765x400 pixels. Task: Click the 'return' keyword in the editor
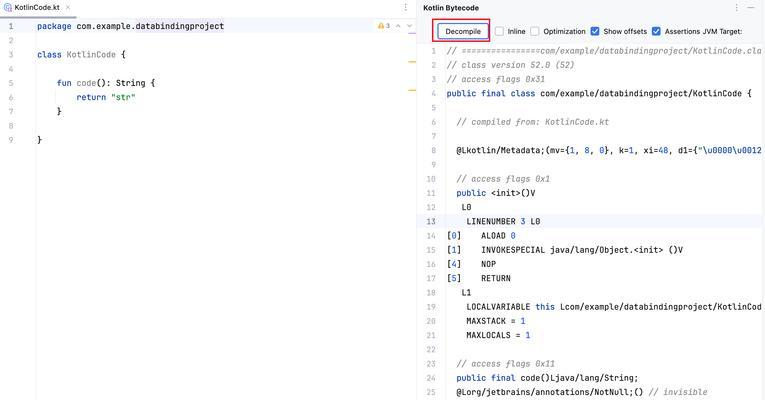(91, 97)
